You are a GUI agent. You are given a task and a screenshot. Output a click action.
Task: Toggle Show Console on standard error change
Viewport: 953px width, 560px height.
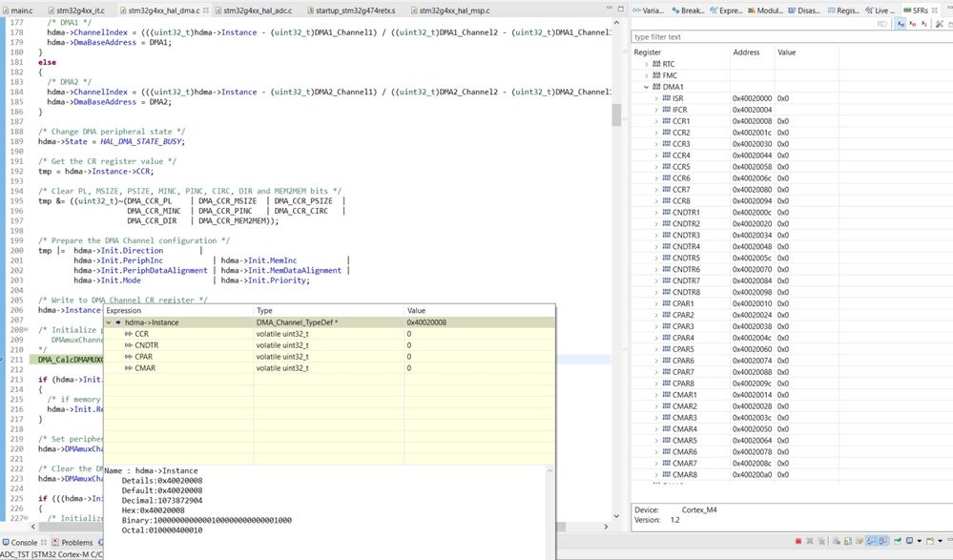point(882,541)
